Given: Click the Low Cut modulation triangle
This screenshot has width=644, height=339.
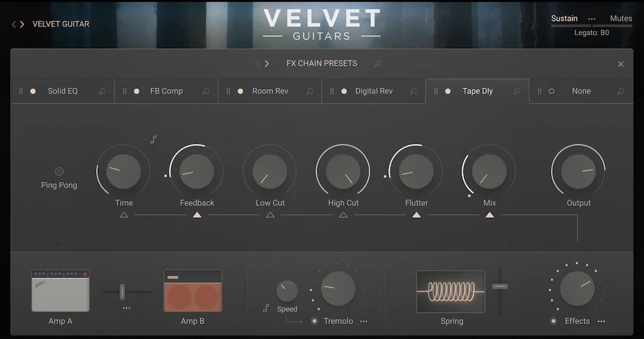Looking at the screenshot, I should coord(270,215).
